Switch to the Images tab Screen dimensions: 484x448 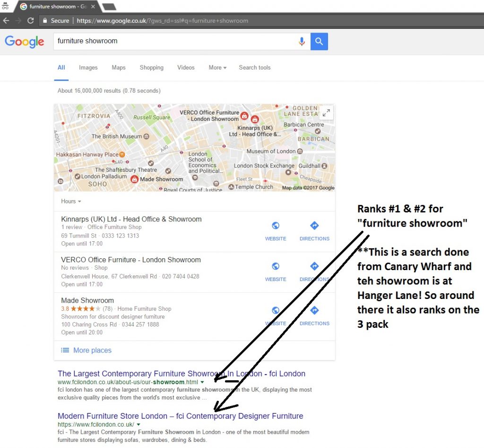tap(88, 67)
